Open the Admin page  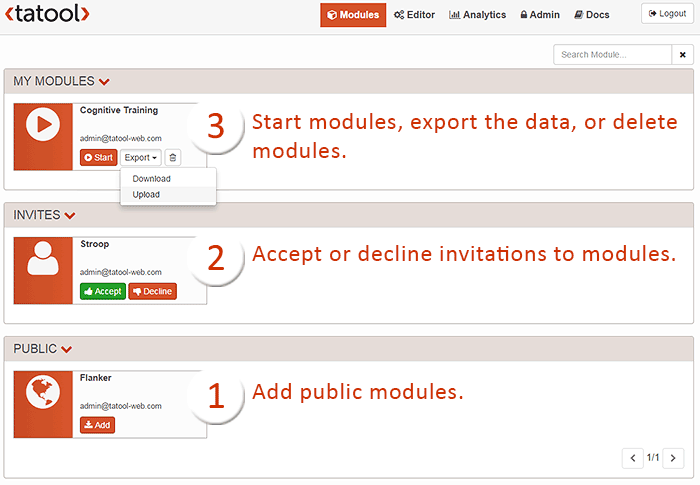click(x=540, y=15)
